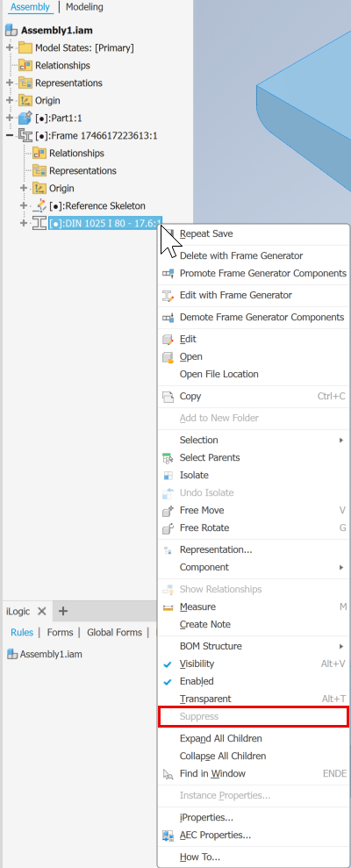
Task: Click the AEC Properties icon
Action: tap(168, 836)
